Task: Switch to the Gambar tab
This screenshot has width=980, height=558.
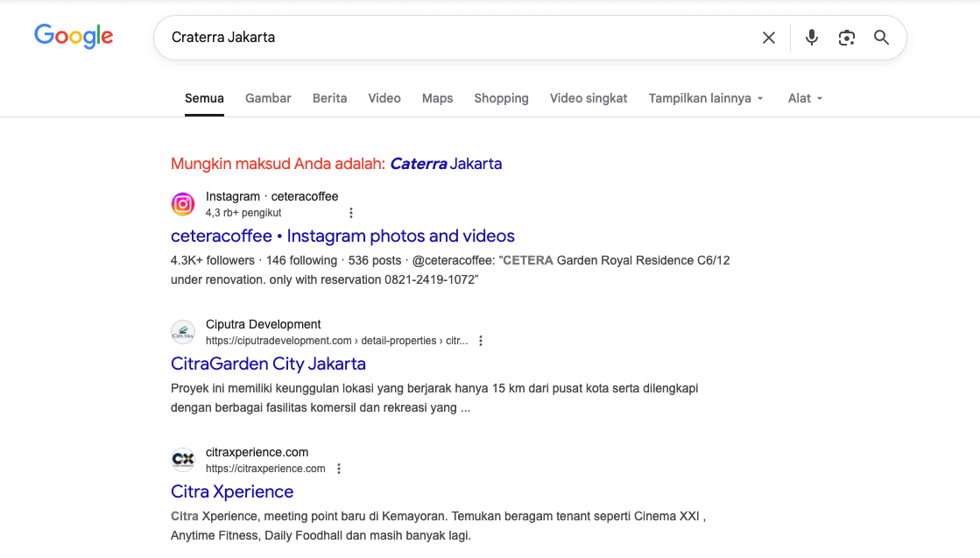Action: [268, 98]
